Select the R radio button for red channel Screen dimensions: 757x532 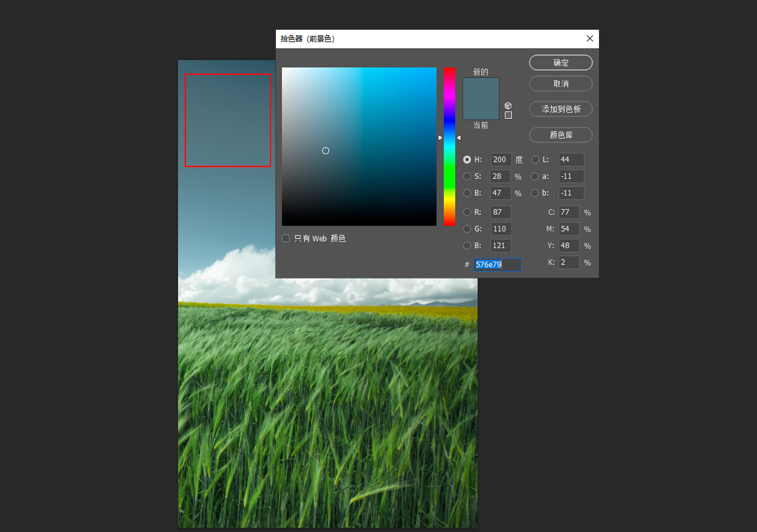[x=467, y=212]
